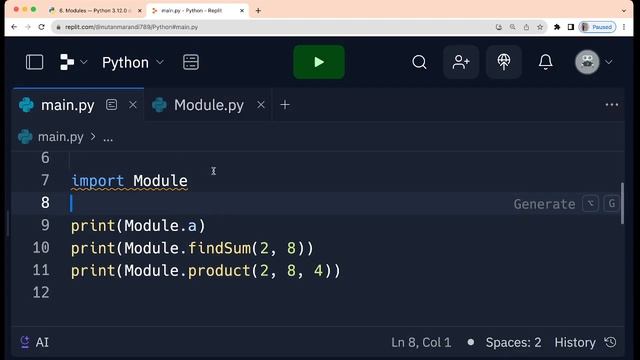Image resolution: width=640 pixels, height=360 pixels.
Task: Open the deploy parachute icon
Action: pos(504,62)
